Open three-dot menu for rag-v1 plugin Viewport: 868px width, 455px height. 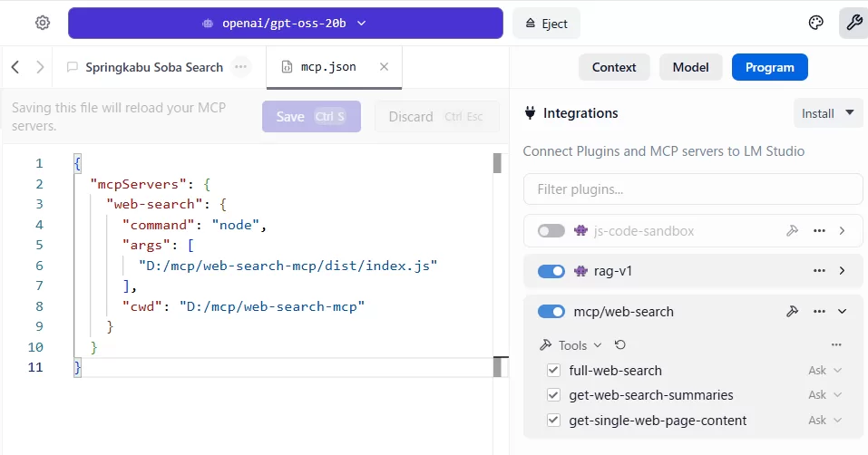pos(819,271)
